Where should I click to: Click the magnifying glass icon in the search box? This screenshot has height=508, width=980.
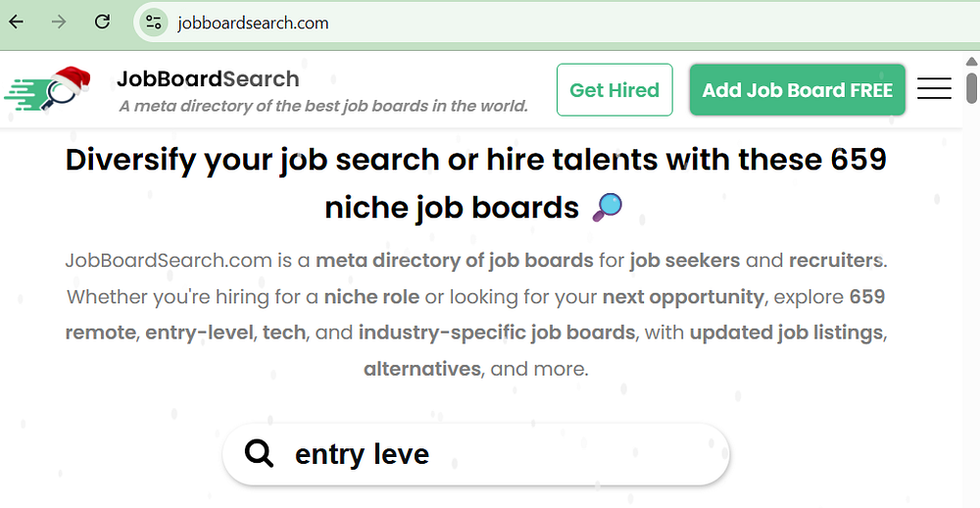pyautogui.click(x=259, y=453)
